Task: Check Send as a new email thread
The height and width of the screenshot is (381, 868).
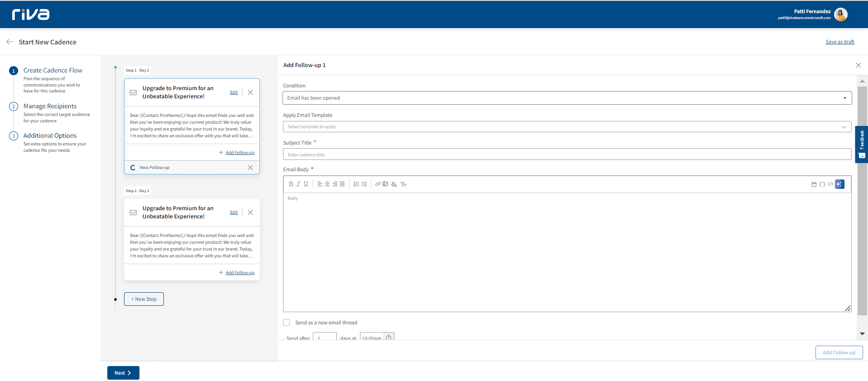Action: click(287, 323)
